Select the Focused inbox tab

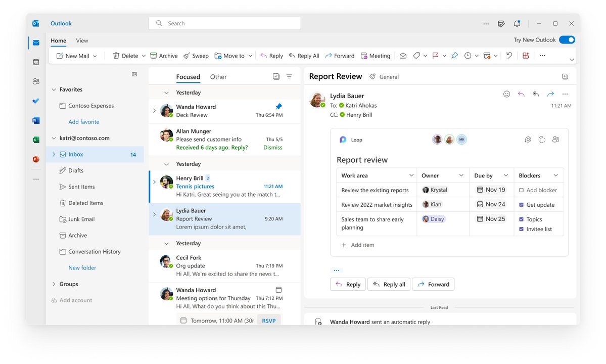coord(188,77)
